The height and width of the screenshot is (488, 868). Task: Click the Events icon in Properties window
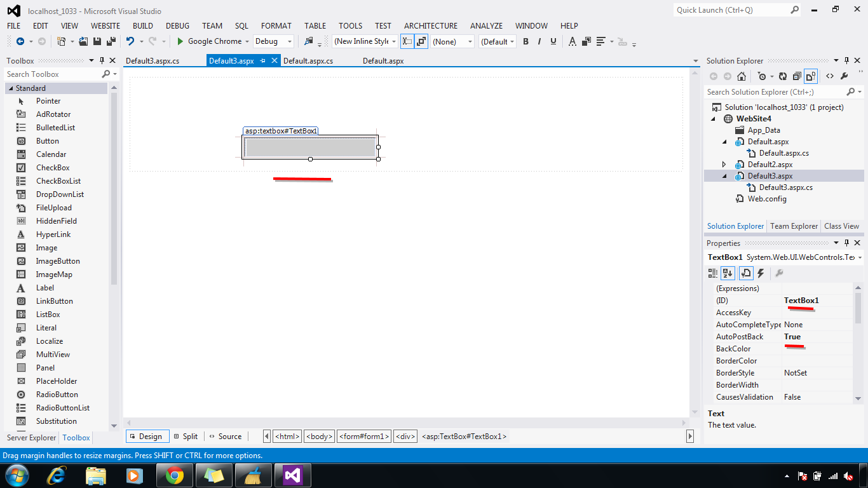point(760,273)
